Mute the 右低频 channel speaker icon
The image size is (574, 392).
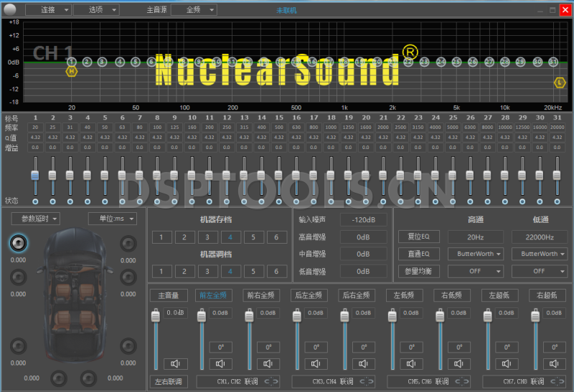(x=458, y=363)
